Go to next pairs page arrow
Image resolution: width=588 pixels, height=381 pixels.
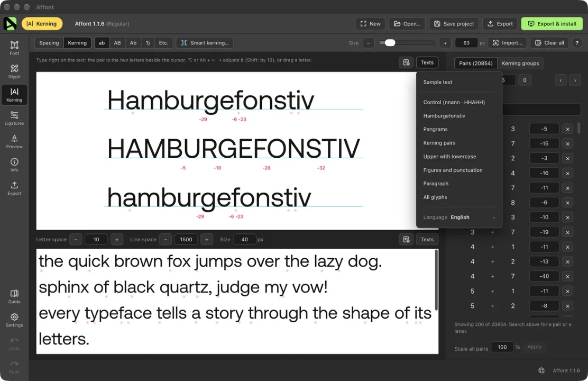[575, 80]
